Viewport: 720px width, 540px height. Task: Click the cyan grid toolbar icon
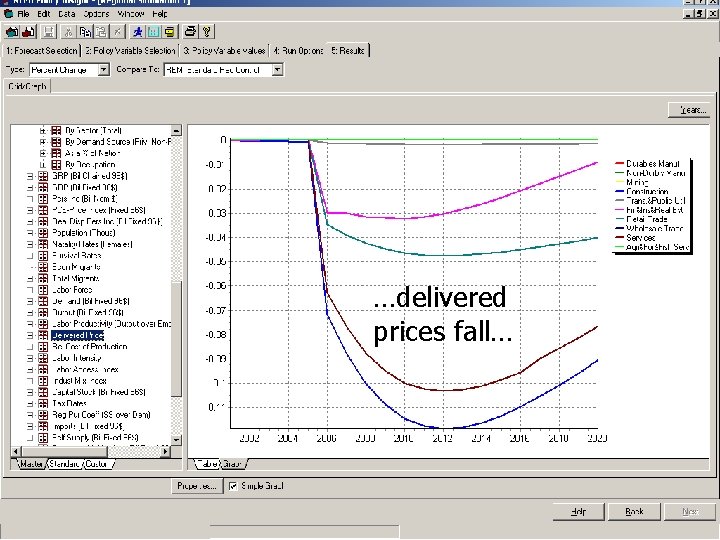[x=153, y=32]
